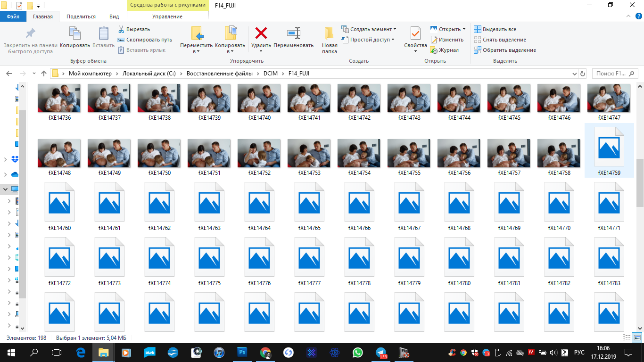
Task: Click Обратить выделение to invert selection
Action: click(x=505, y=50)
